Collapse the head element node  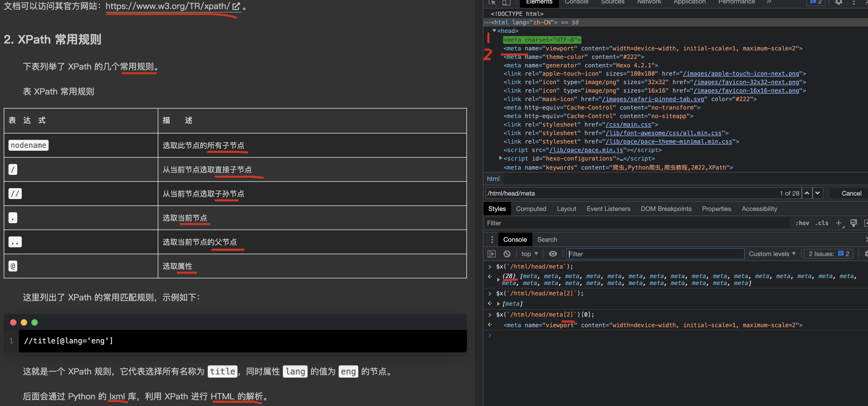[494, 31]
